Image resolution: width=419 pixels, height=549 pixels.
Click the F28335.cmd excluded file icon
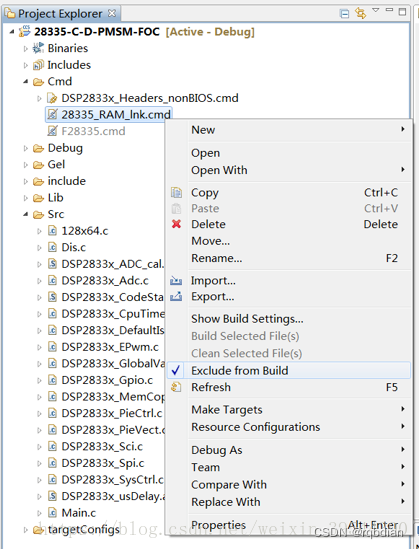pyautogui.click(x=52, y=131)
